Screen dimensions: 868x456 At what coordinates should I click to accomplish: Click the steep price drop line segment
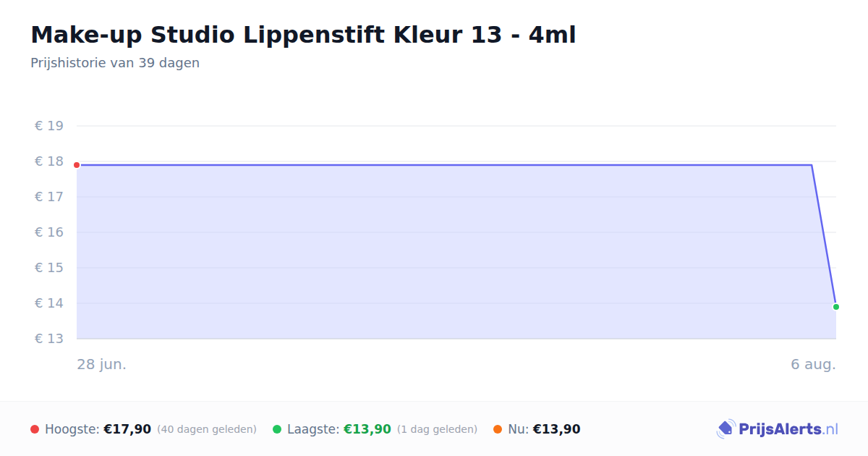824,236
